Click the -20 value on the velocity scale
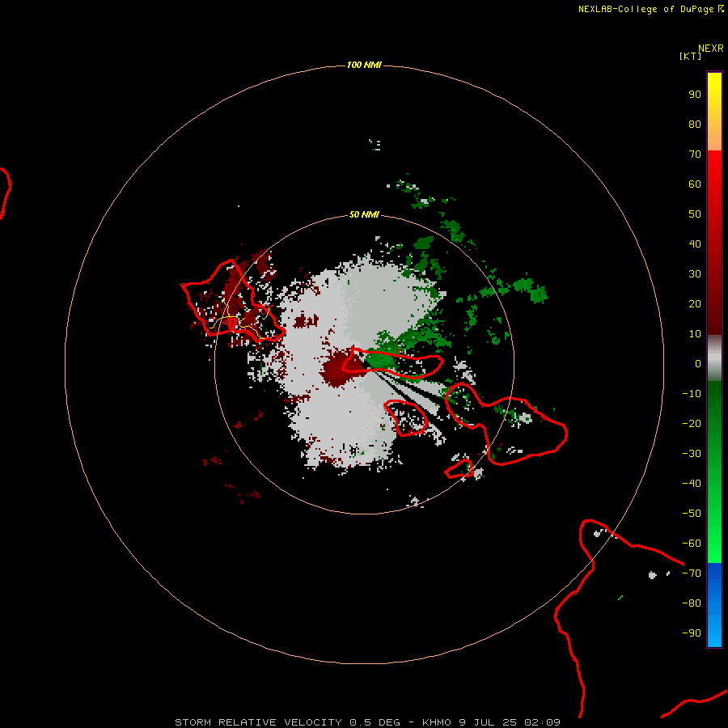Screen dimensions: 728x728 pyautogui.click(x=692, y=424)
